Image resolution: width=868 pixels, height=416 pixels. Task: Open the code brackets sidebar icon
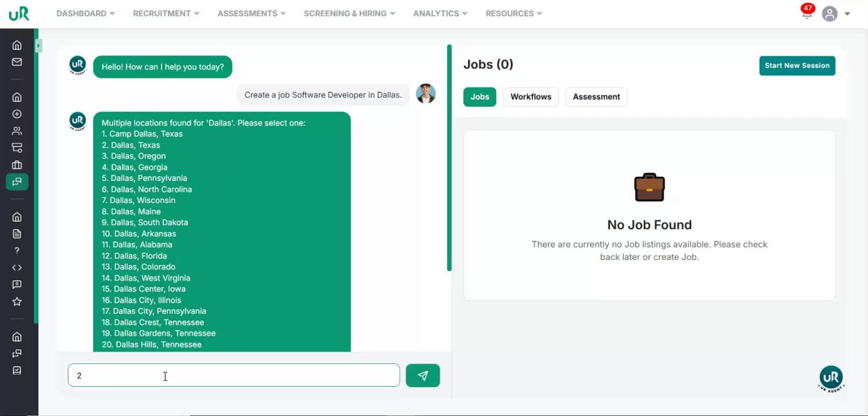pyautogui.click(x=17, y=268)
